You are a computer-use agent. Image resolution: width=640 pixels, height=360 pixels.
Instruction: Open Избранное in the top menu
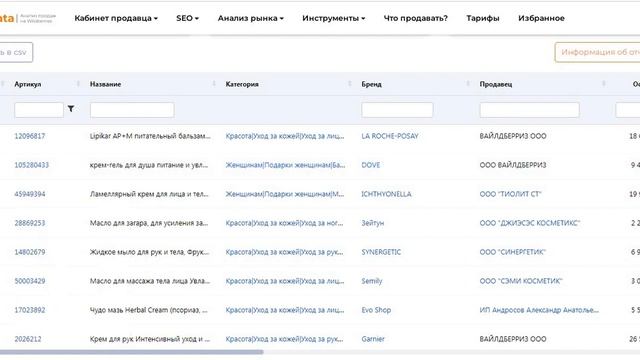541,18
